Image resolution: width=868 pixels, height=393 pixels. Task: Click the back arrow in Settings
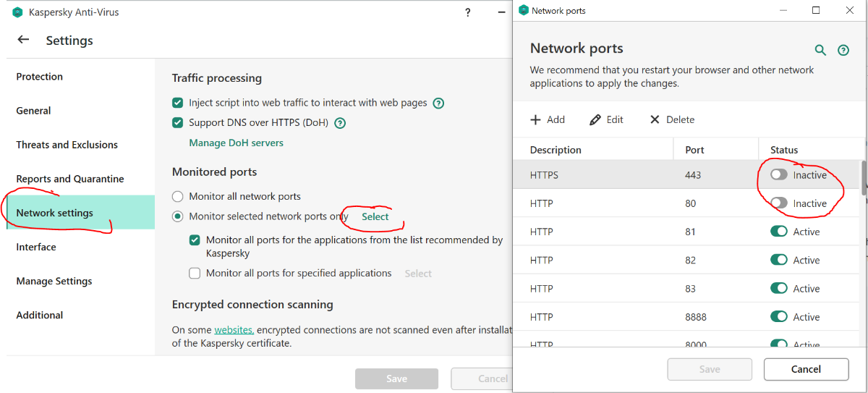pyautogui.click(x=24, y=41)
